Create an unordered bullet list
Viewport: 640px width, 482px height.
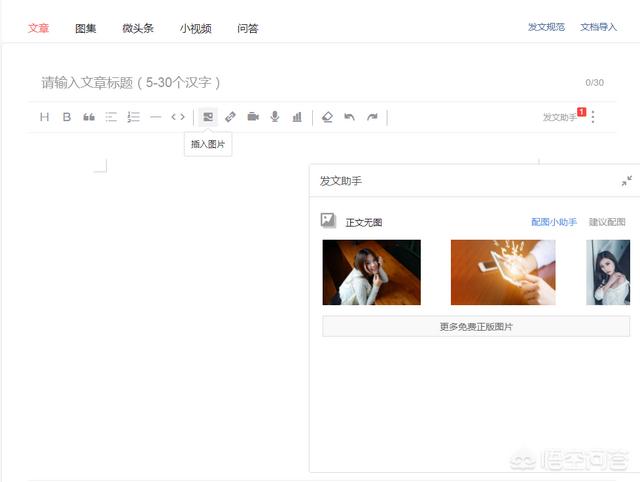click(111, 117)
